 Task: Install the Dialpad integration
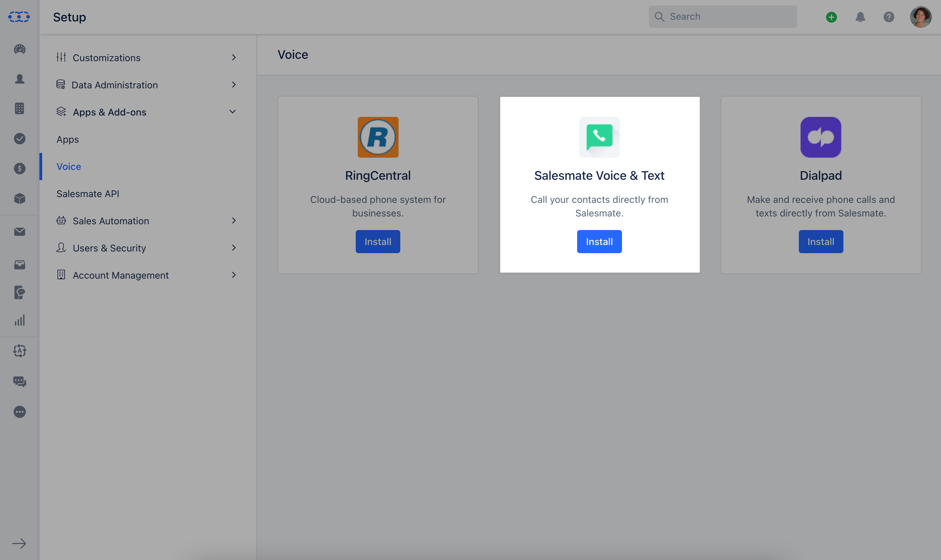tap(821, 242)
